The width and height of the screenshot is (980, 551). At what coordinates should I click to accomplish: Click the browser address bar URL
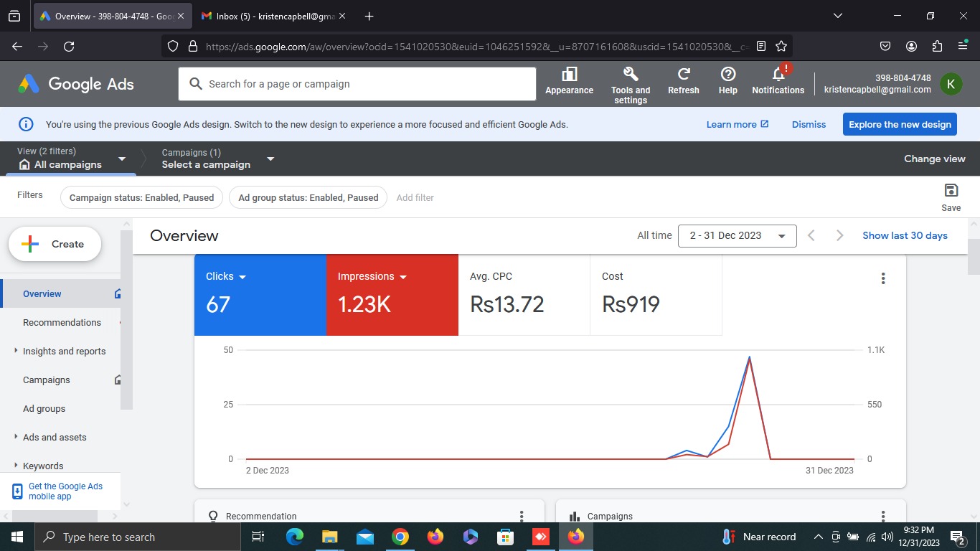(477, 46)
